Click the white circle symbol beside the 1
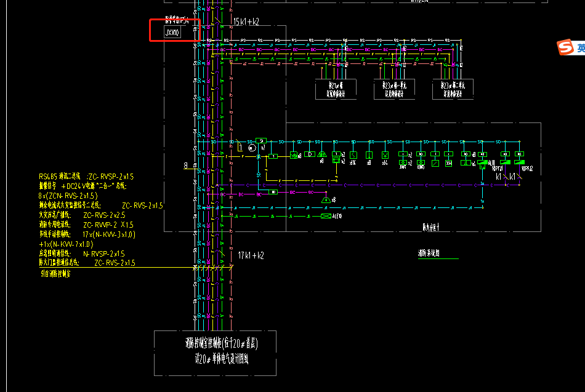 pos(252,148)
